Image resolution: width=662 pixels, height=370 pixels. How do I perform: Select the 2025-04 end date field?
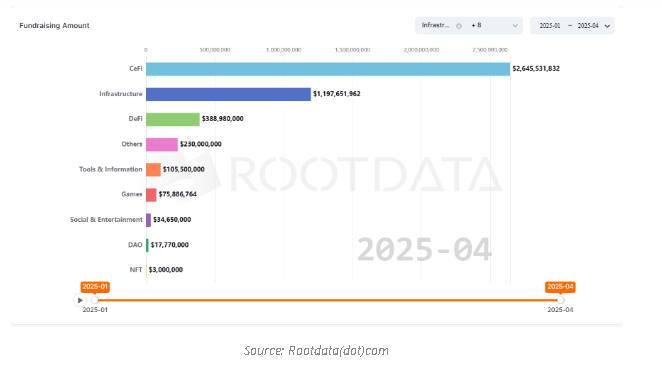pyautogui.click(x=588, y=26)
